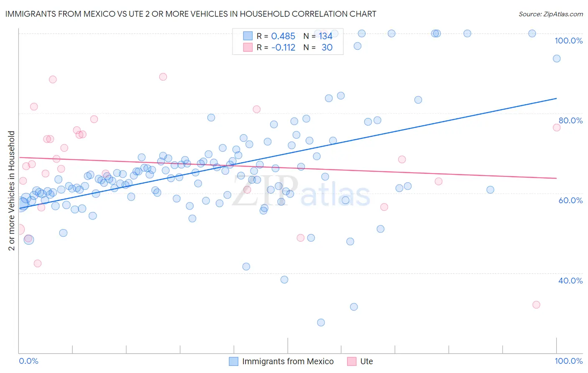The image size is (588, 373).
Task: Click the 40.0% y-axis label
Action: (x=570, y=281)
